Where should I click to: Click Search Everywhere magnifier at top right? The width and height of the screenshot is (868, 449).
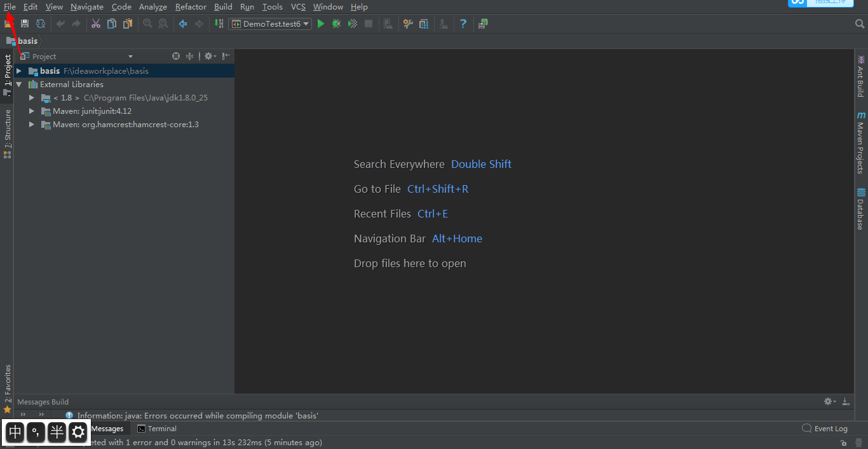point(860,24)
